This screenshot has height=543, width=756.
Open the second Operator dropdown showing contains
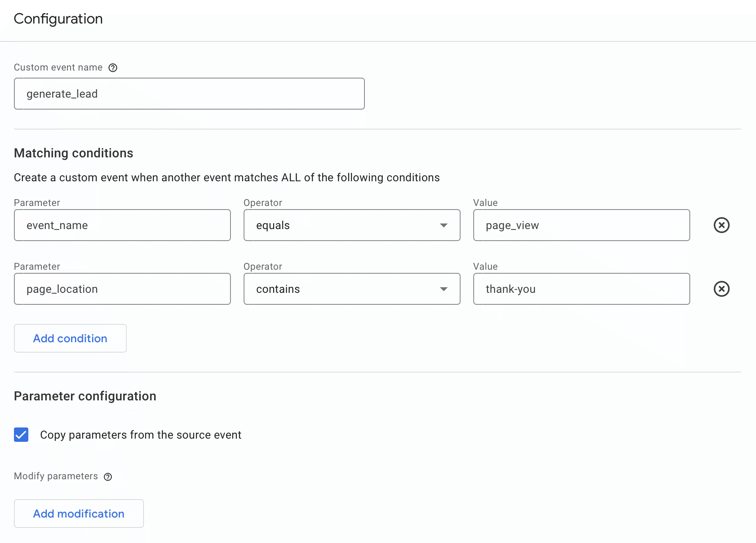pos(351,289)
